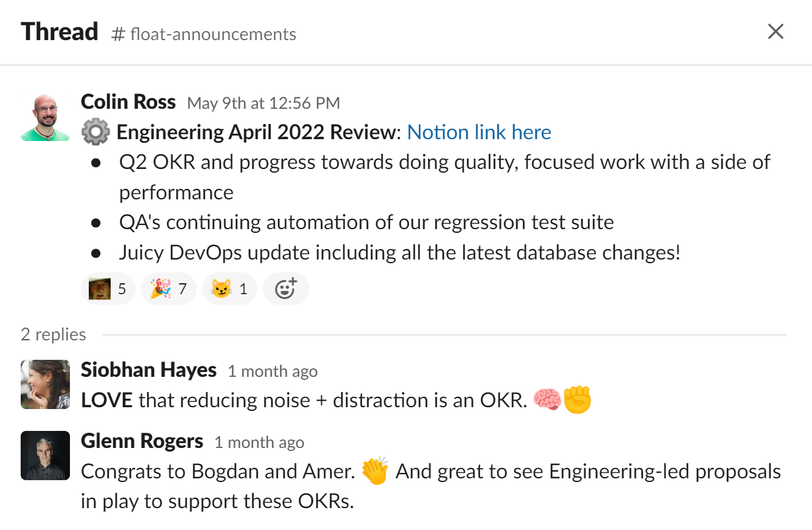
Task: Click the Siobhan Hayes username
Action: click(148, 370)
